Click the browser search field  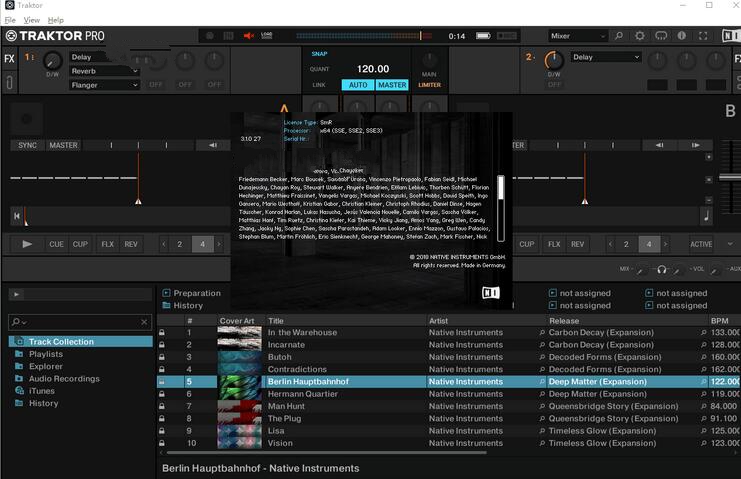click(x=80, y=322)
